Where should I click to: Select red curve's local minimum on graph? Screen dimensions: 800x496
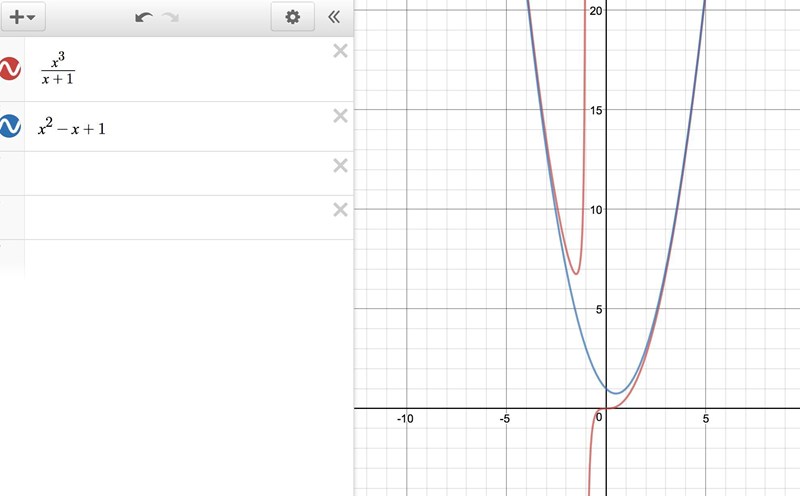576,273
